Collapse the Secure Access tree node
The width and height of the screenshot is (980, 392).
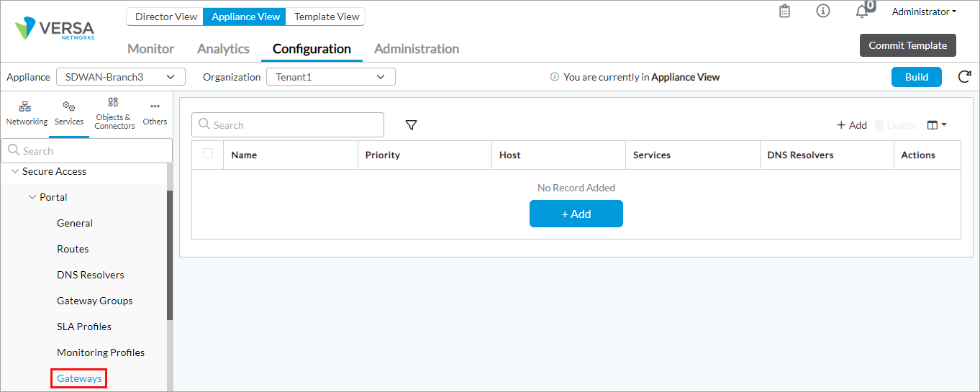click(16, 172)
